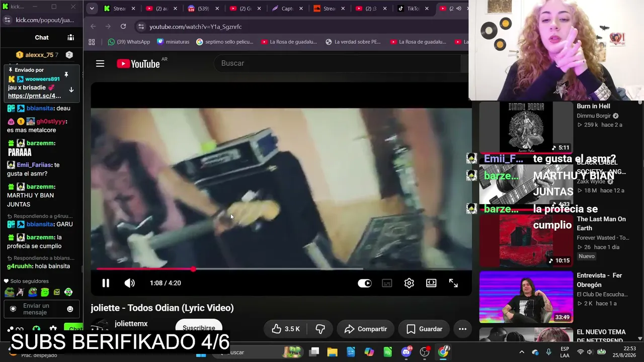
Task: Toggle subtitles in the video player
Action: tap(387, 283)
